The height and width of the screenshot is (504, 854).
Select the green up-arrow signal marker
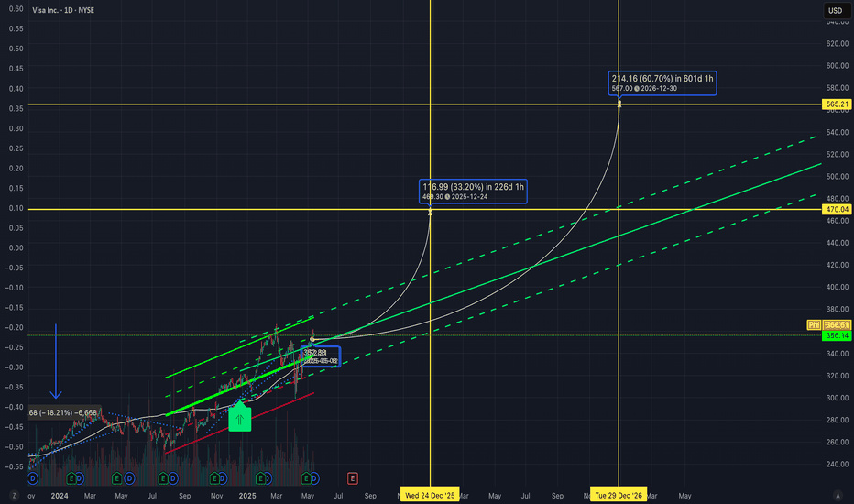(240, 418)
